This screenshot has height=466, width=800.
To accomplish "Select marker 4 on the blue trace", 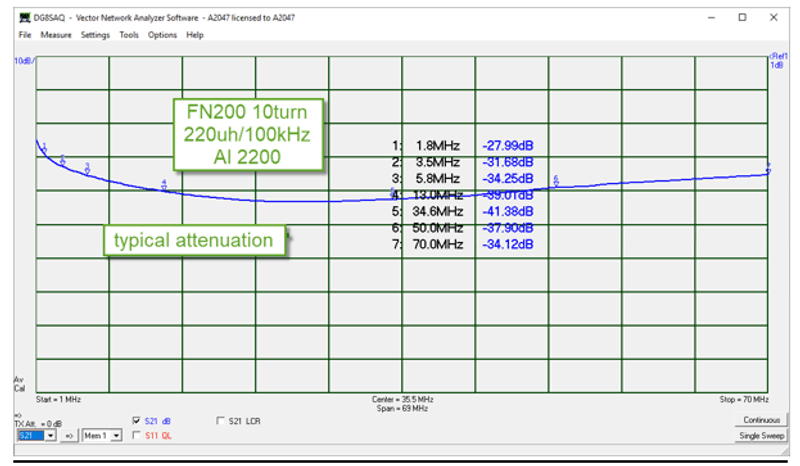I will tap(164, 185).
